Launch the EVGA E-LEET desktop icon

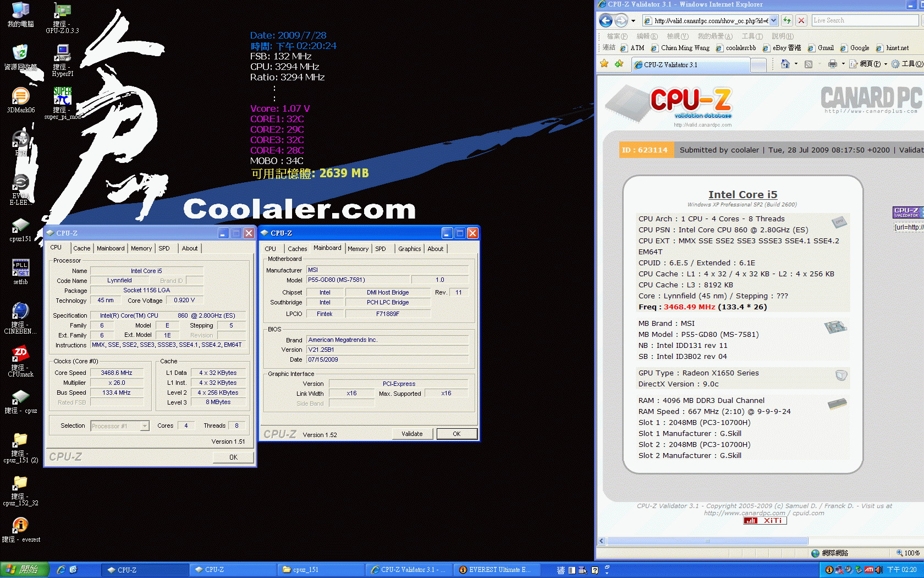point(20,189)
